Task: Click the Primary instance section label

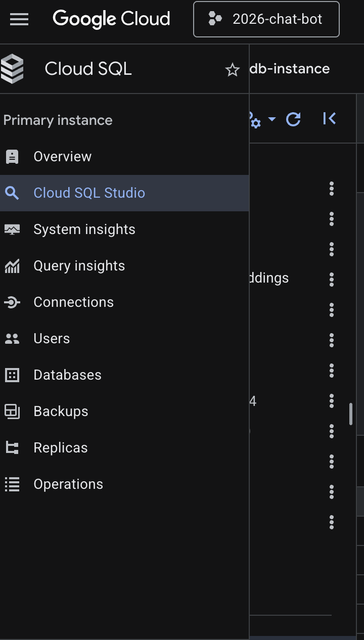Action: point(58,120)
